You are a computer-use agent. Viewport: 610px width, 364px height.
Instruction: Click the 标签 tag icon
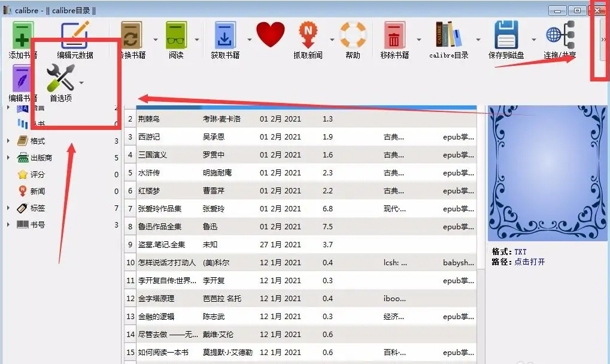pyautogui.click(x=22, y=208)
